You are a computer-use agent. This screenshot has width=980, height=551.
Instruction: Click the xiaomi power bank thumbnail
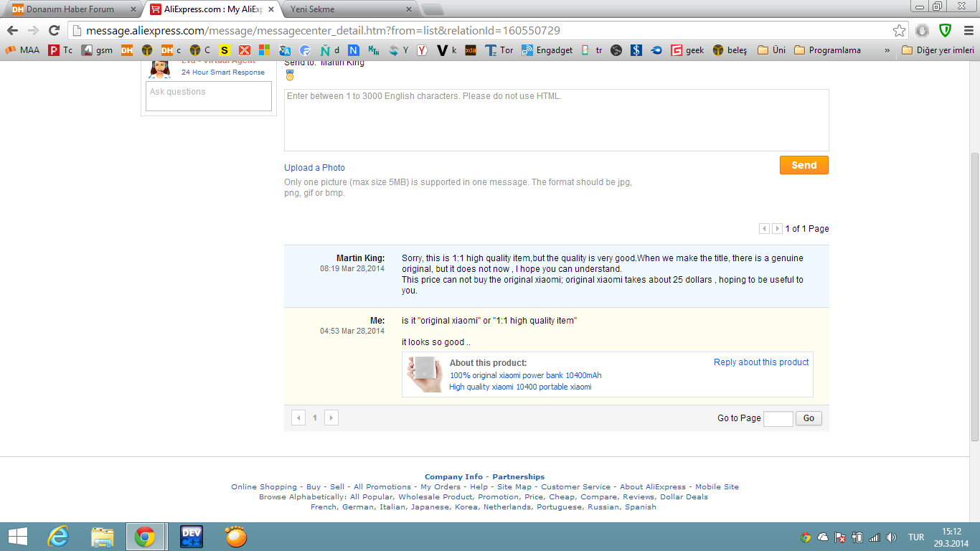[x=424, y=374]
